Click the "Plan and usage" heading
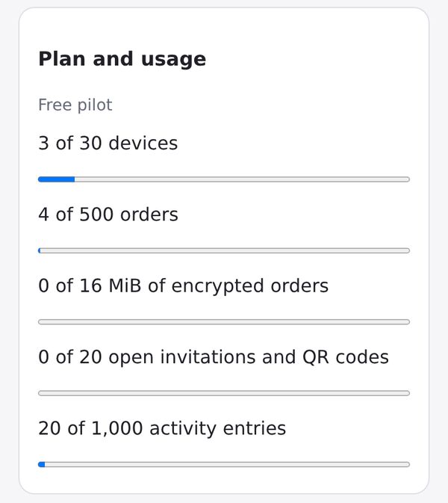448x503 pixels. [x=122, y=59]
